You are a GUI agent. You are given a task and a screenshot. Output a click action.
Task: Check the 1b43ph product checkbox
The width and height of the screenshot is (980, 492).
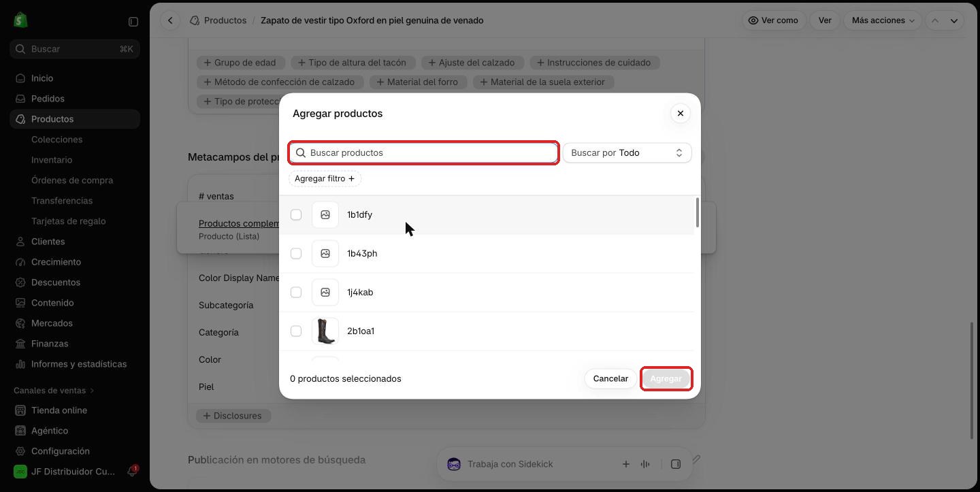296,254
